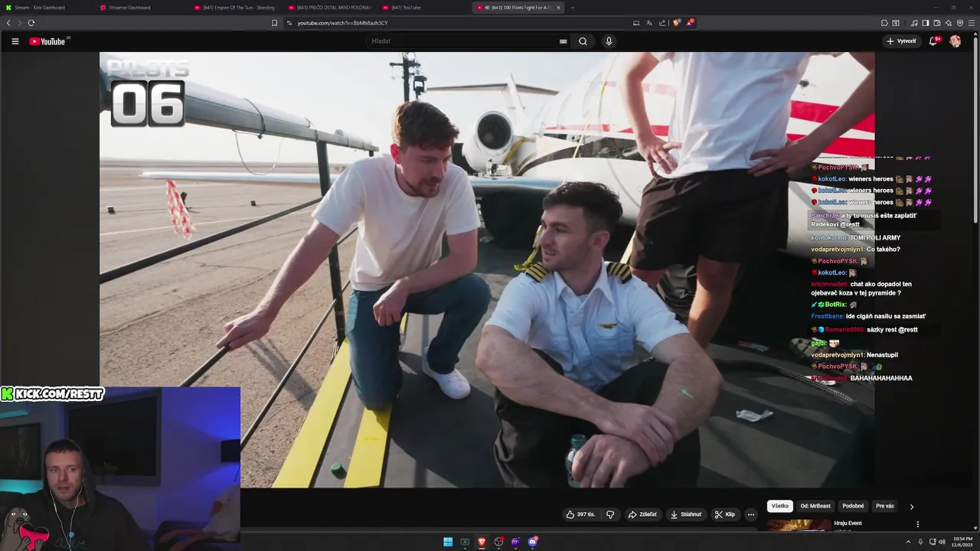Show more filter chips with right arrow
980x551 pixels.
click(x=911, y=507)
